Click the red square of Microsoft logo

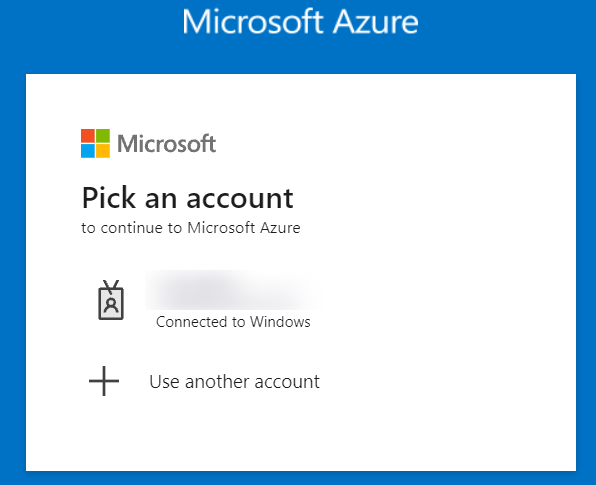[88, 136]
